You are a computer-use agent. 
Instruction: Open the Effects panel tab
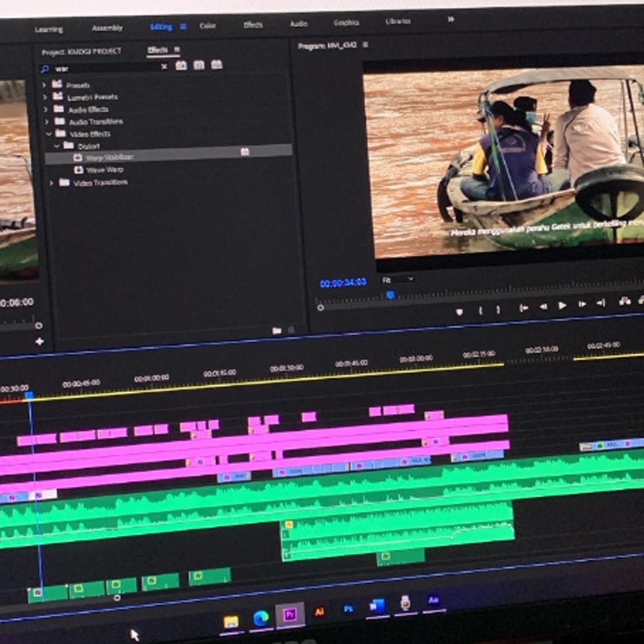point(159,50)
